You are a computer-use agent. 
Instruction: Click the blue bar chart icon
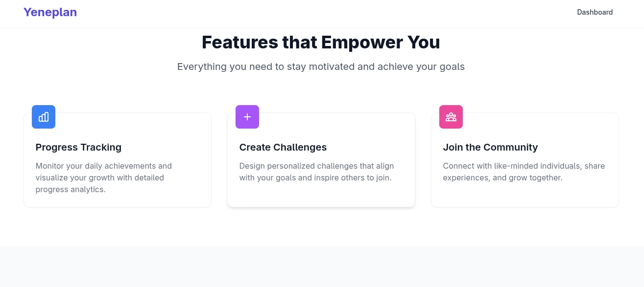pyautogui.click(x=44, y=117)
